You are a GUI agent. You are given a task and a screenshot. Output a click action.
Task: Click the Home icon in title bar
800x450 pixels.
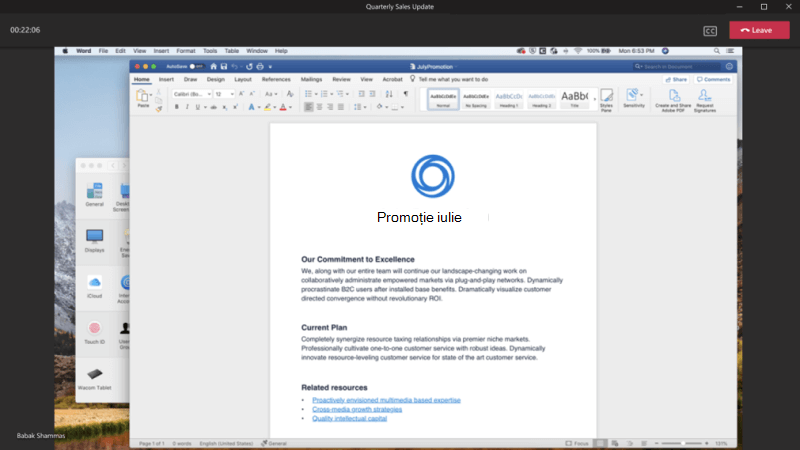213,67
